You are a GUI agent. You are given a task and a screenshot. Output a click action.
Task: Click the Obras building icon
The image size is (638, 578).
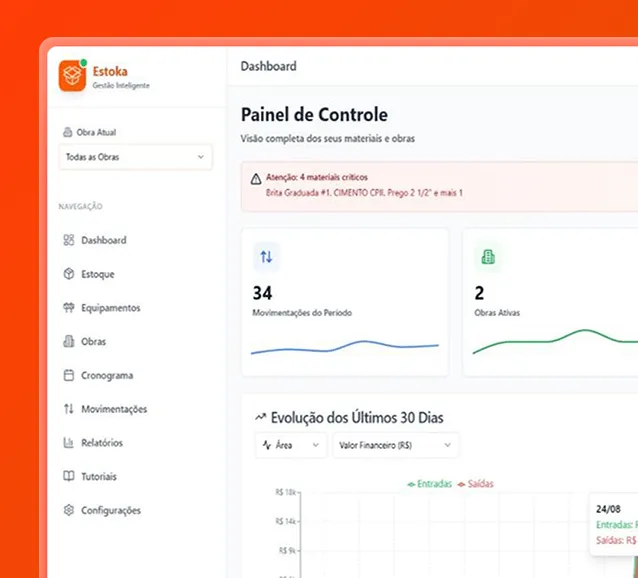[69, 342]
